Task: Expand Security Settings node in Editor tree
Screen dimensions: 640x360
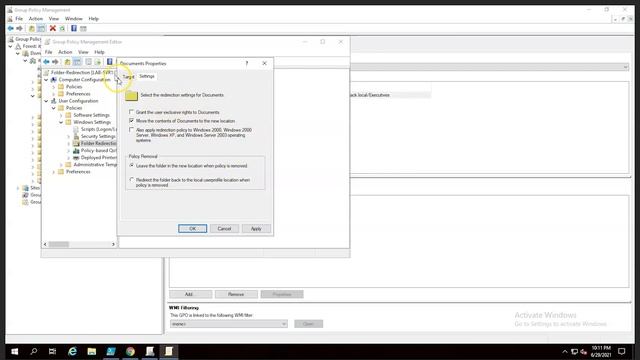Action: pos(69,136)
